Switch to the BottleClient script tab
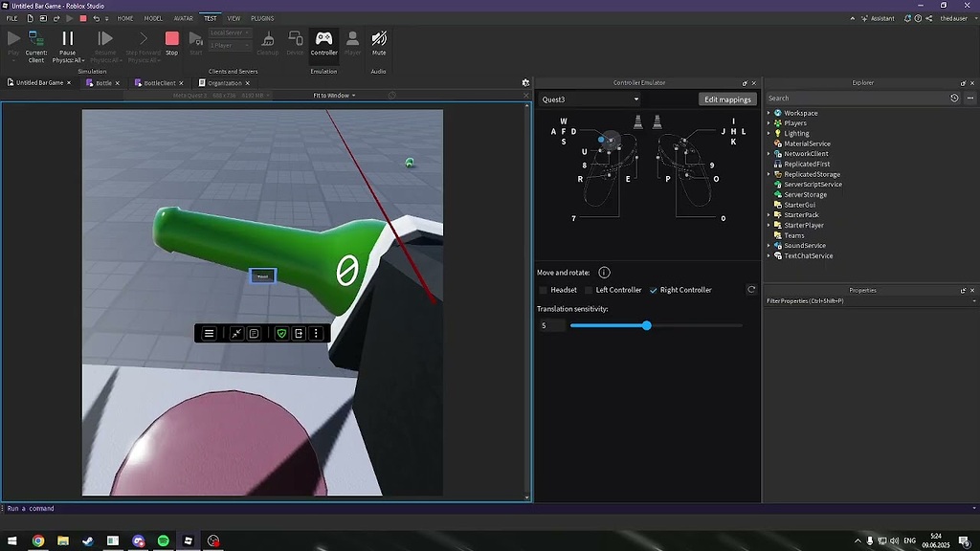 (x=159, y=83)
